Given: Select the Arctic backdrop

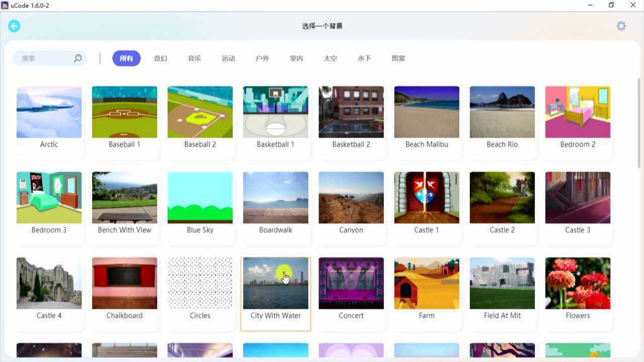Looking at the screenshot, I should pyautogui.click(x=49, y=112).
